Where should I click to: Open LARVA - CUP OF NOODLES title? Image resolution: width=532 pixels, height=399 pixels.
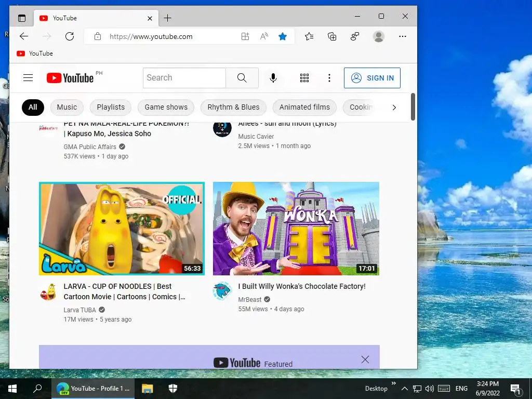125,291
